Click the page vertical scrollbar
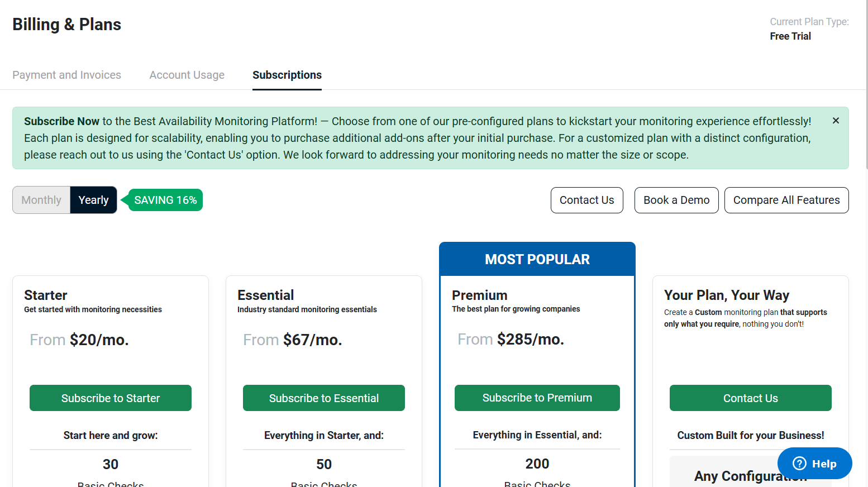The height and width of the screenshot is (487, 868). pyautogui.click(x=866, y=84)
